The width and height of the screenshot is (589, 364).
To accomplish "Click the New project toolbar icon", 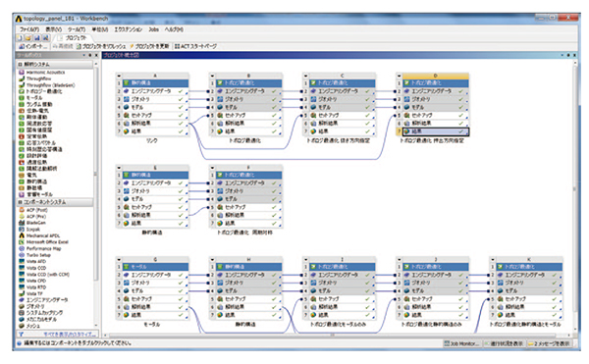I will tap(20, 38).
